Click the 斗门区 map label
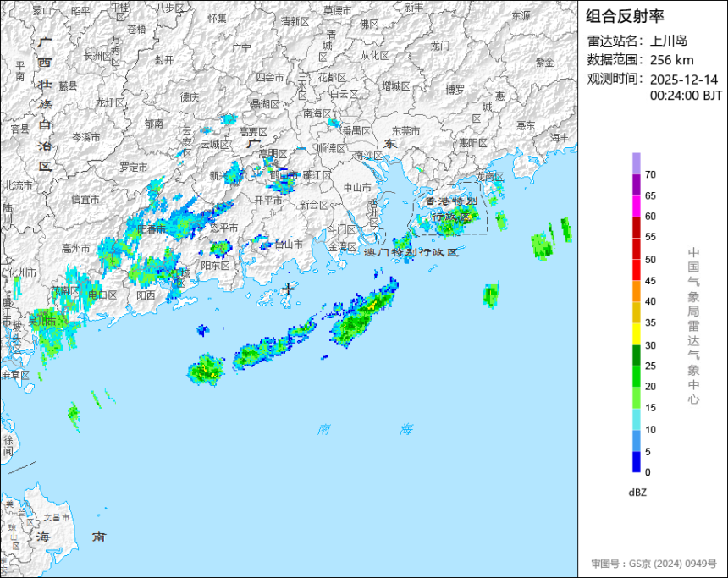This screenshot has height=578, width=728. (342, 229)
